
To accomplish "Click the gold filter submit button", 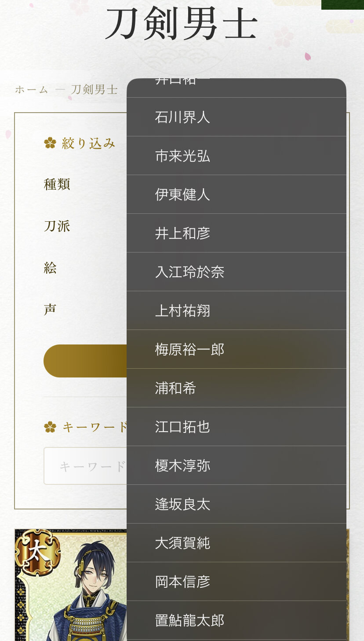I will [x=85, y=361].
